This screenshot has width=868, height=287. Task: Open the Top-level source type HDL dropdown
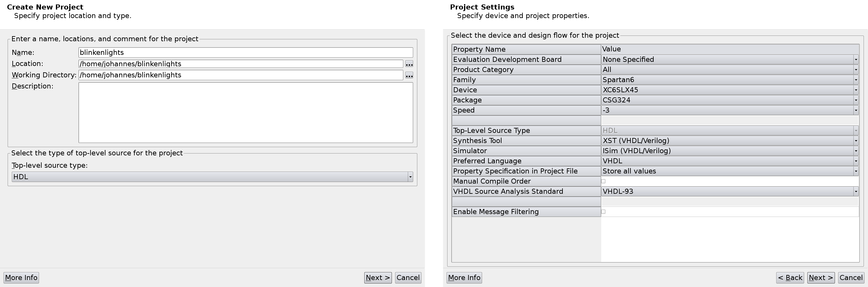pos(212,177)
